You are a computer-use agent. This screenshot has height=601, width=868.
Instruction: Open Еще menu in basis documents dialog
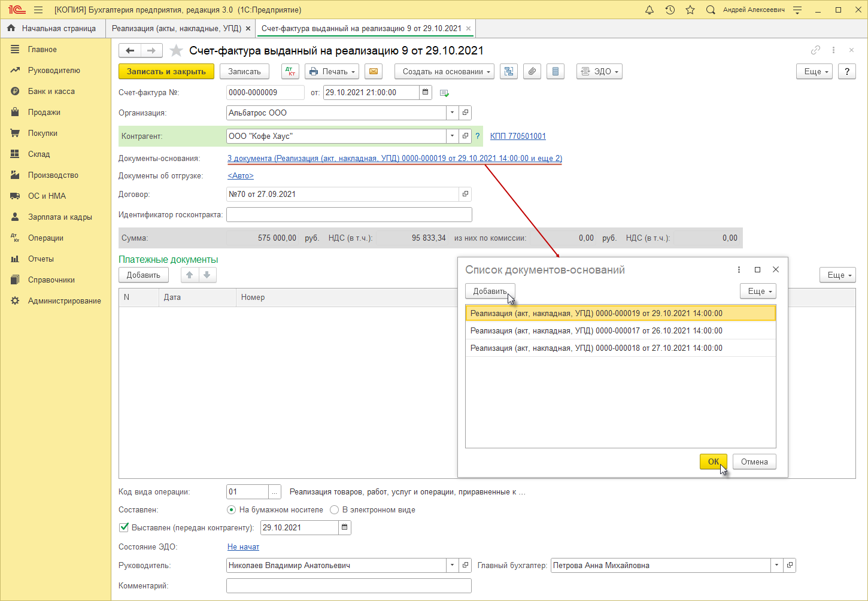point(758,291)
